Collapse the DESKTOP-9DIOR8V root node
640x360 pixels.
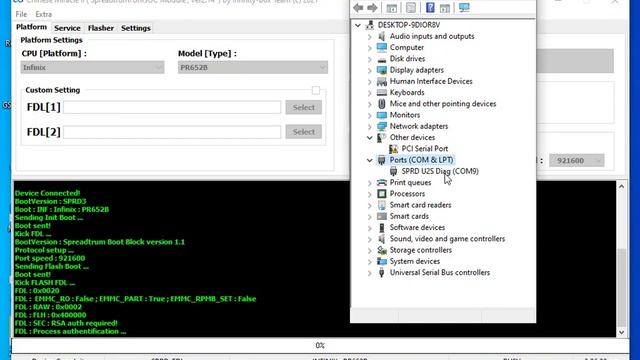358,25
